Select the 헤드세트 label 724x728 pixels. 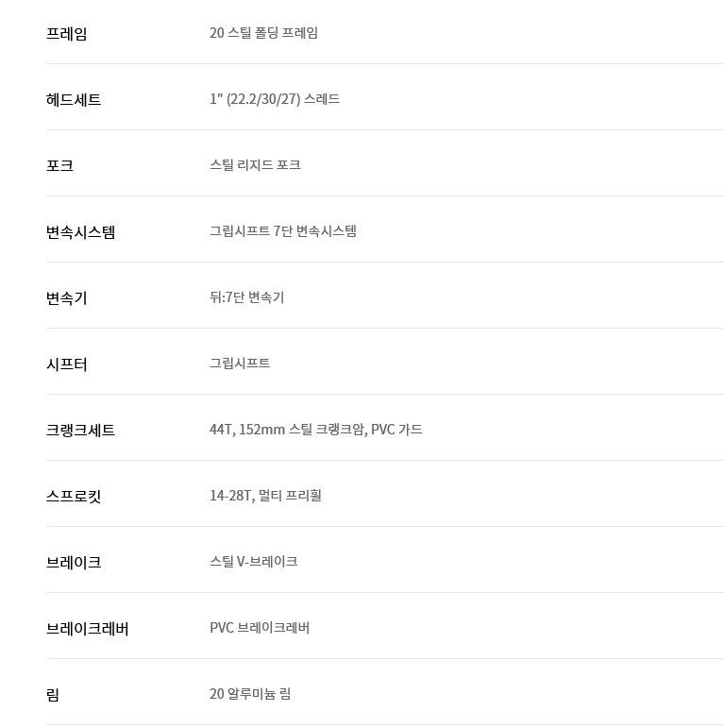click(x=74, y=100)
